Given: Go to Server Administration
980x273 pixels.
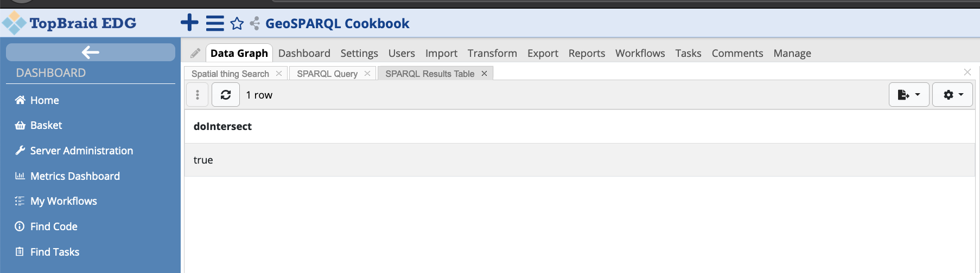Looking at the screenshot, I should click(x=81, y=151).
